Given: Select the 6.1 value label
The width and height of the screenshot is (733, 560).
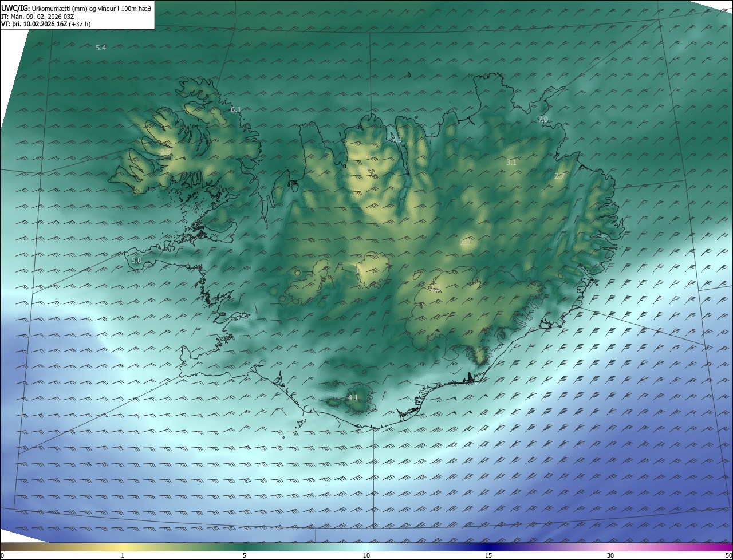Looking at the screenshot, I should [x=236, y=109].
